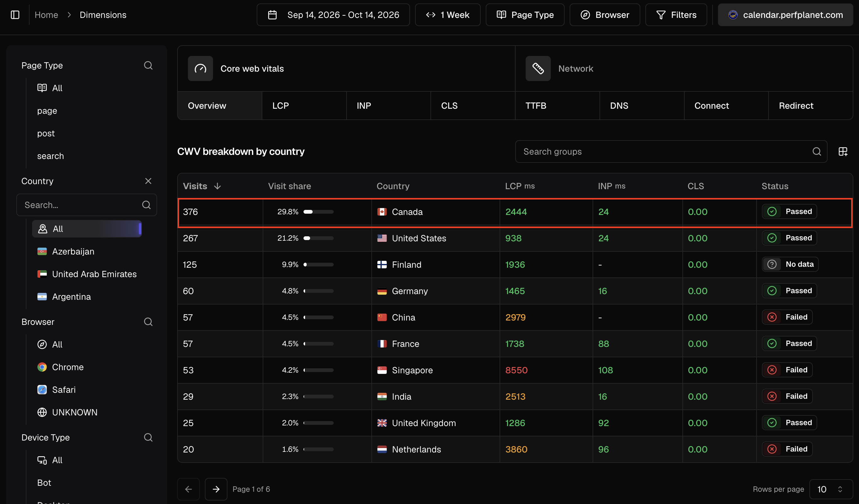Click the Core web vitals gauge icon
Viewport: 859px width, 504px height.
(x=200, y=68)
